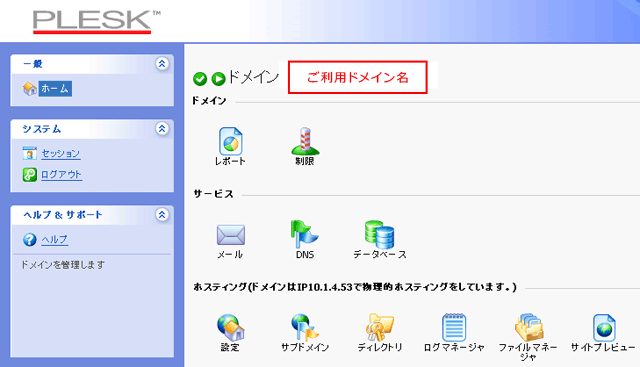Open the ファイルマネージャ file manager icon
Screen dimensions: 640x367
click(x=529, y=327)
